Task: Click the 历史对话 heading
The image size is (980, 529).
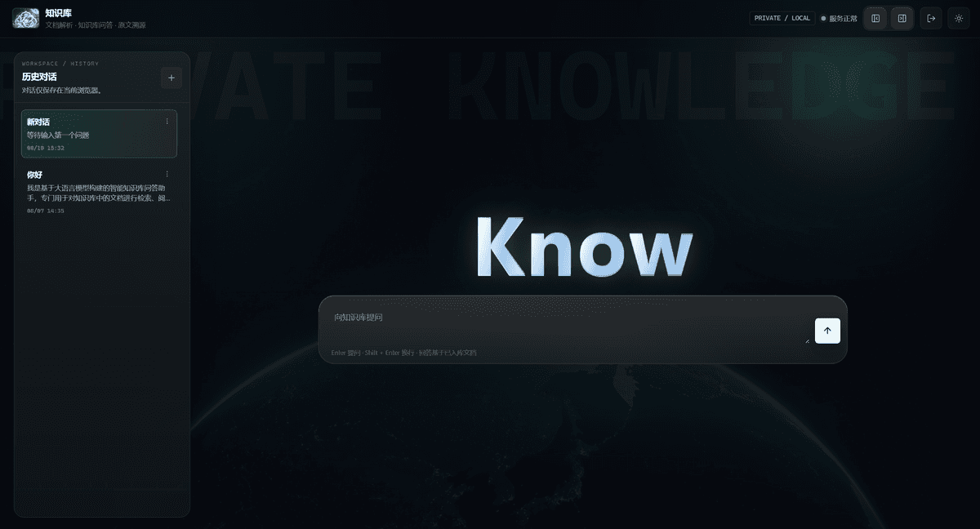Action: pos(39,77)
